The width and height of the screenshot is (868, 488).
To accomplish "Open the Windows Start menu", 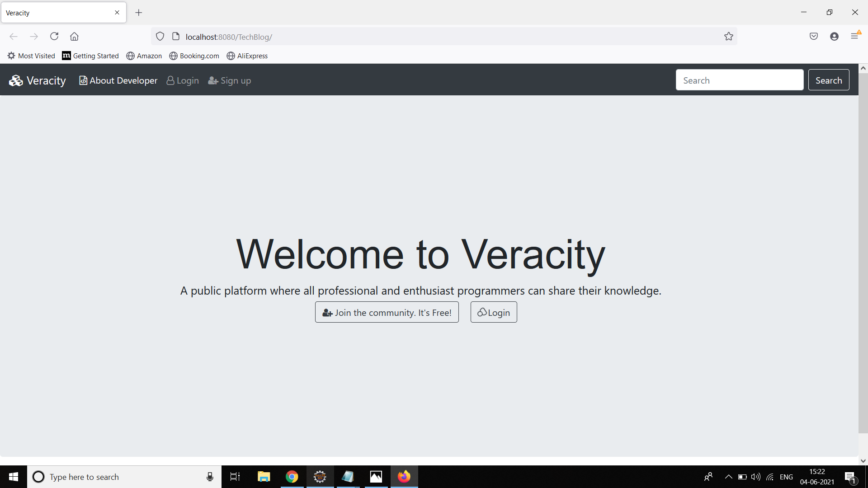I will (14, 477).
